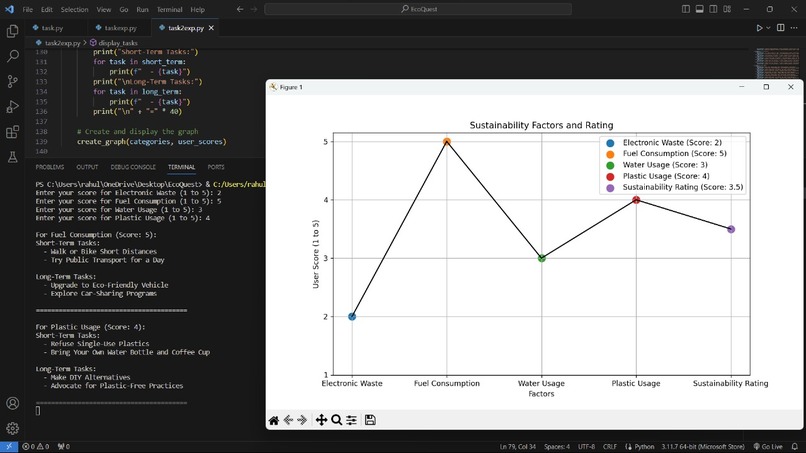
Task: Select the Pan axes tool
Action: [x=321, y=420]
